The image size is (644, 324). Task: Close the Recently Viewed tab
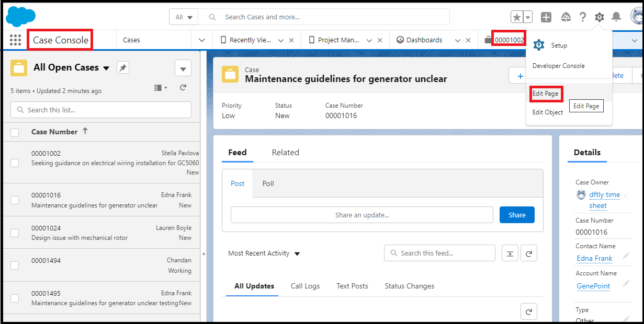[291, 40]
